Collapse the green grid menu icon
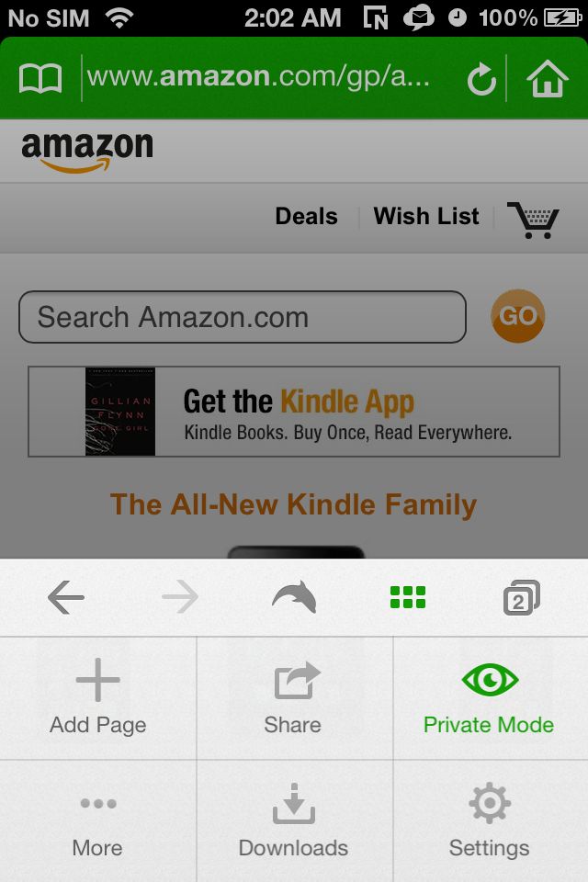588x882 pixels. coord(408,597)
